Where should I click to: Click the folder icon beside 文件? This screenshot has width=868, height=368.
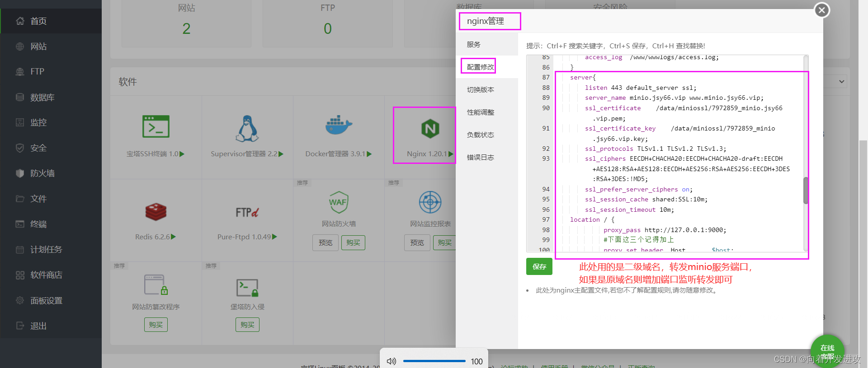point(20,199)
